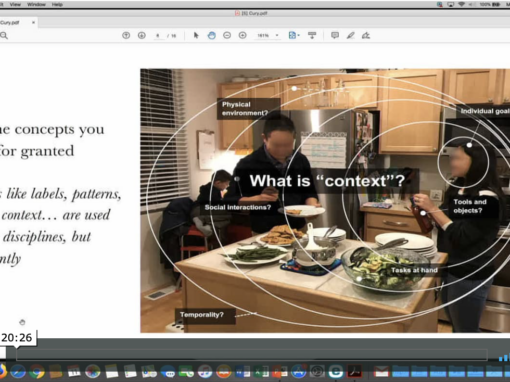
Task: Click the current page number field
Action: (x=158, y=36)
